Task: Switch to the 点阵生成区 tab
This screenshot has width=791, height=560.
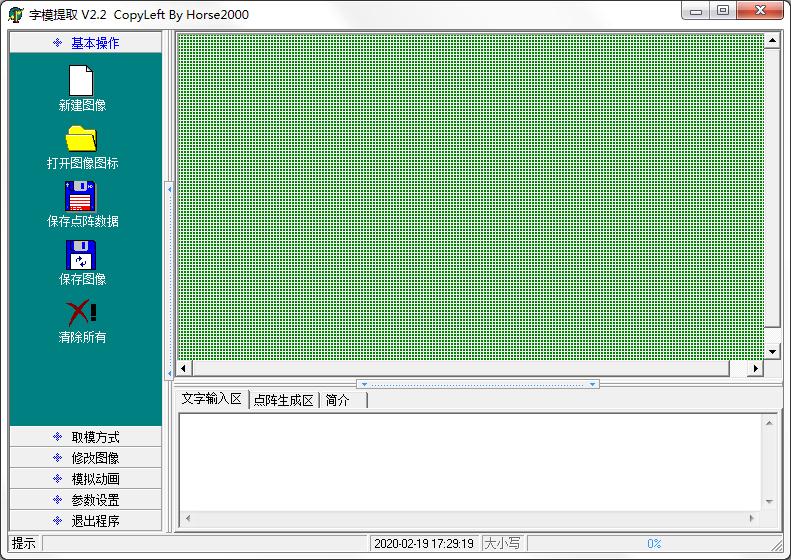Action: point(284,400)
